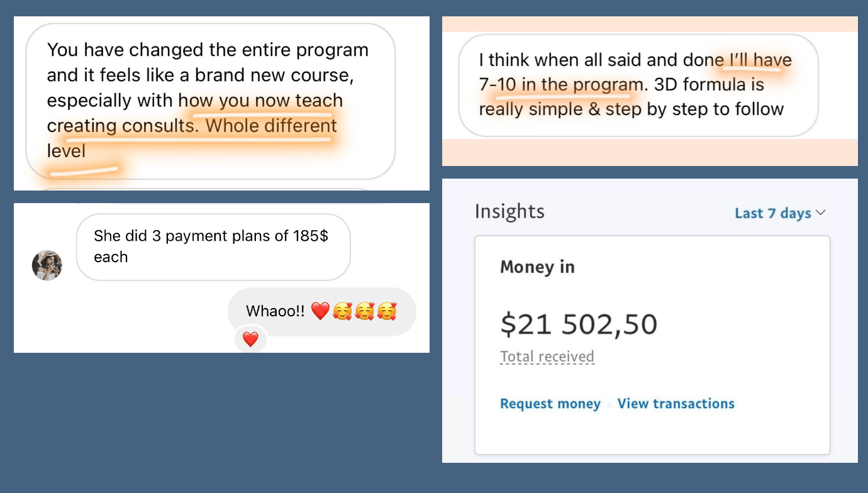Viewport: 868px width, 493px height.
Task: Click the first smiling face with hearts emoji
Action: (342, 311)
